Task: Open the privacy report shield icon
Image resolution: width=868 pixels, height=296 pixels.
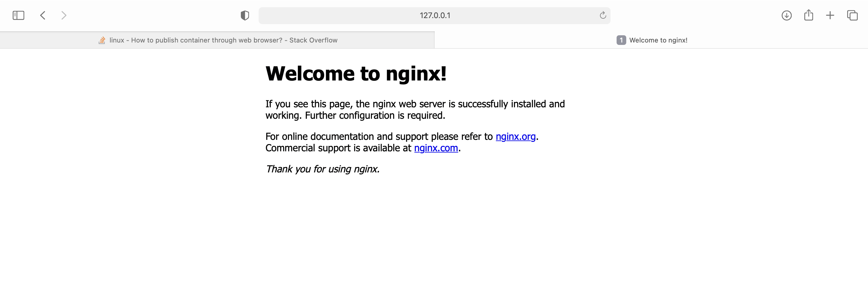Action: pos(245,15)
